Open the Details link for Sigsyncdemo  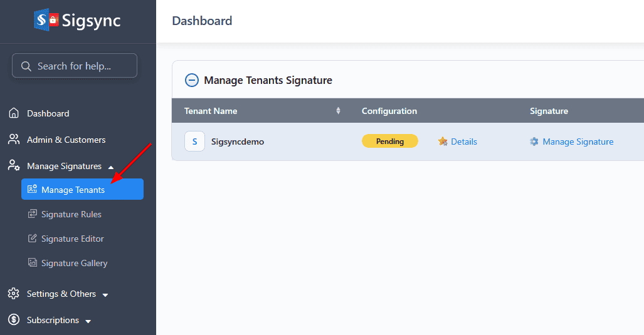pos(463,142)
